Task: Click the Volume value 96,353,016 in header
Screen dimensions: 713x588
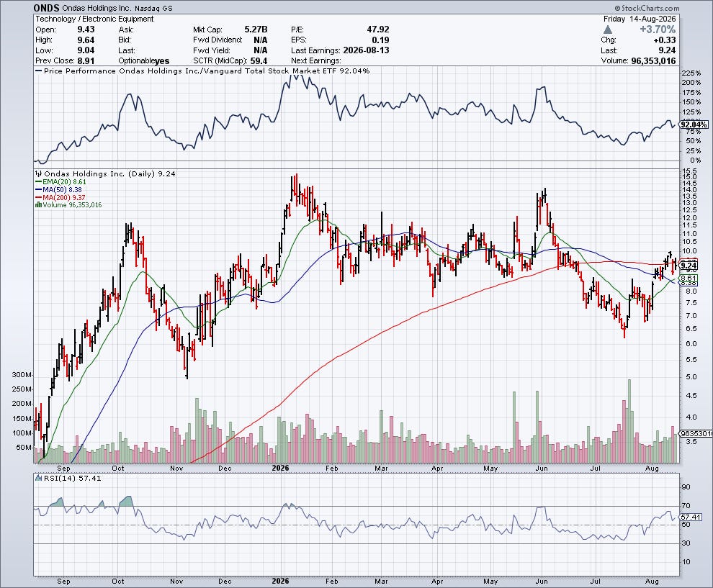Action: coord(653,61)
